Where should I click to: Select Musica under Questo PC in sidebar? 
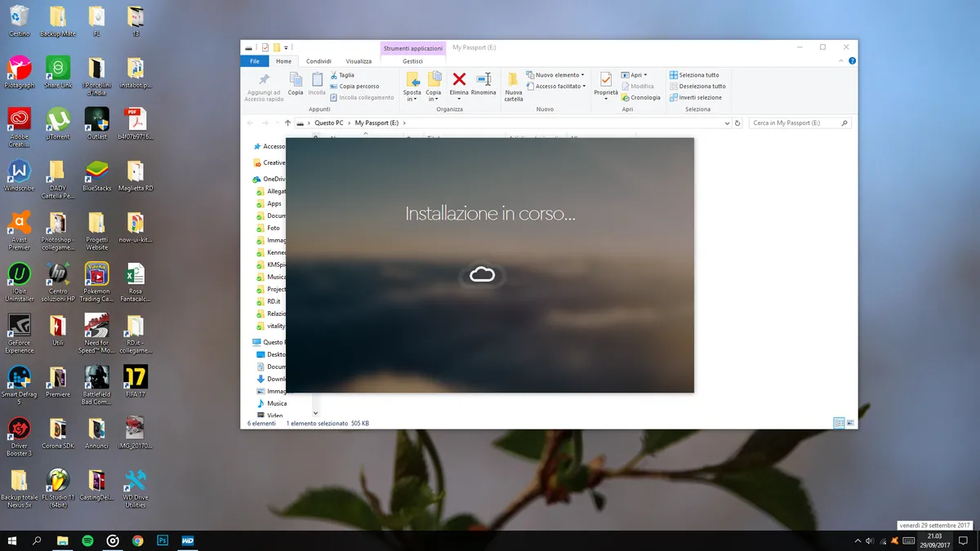[x=271, y=403]
